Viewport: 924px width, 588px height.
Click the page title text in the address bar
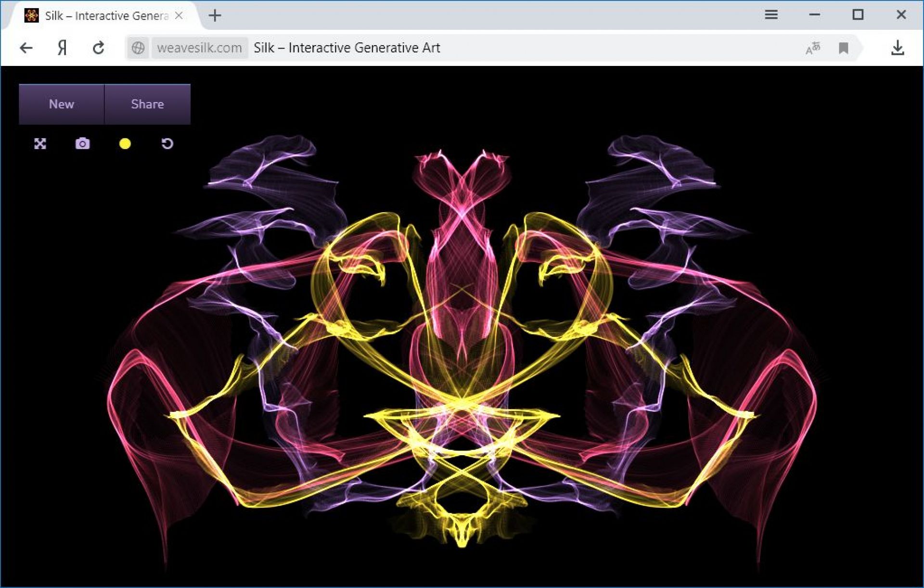click(346, 48)
